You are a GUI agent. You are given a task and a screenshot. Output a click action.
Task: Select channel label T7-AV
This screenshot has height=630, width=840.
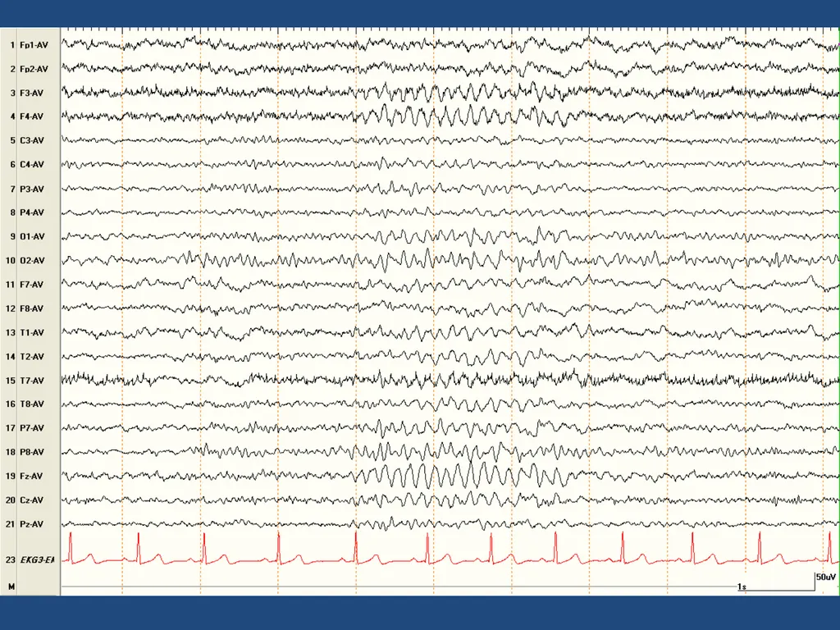click(32, 381)
